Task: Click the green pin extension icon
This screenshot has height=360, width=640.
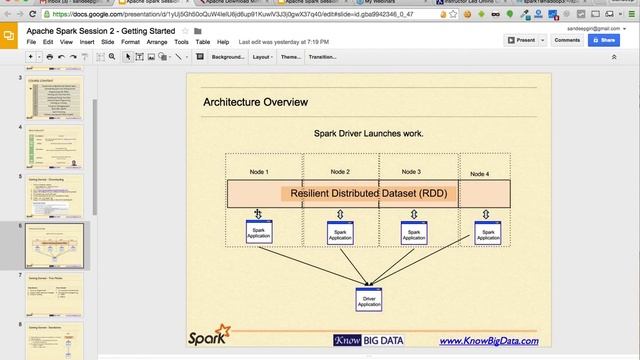Action: (x=510, y=14)
